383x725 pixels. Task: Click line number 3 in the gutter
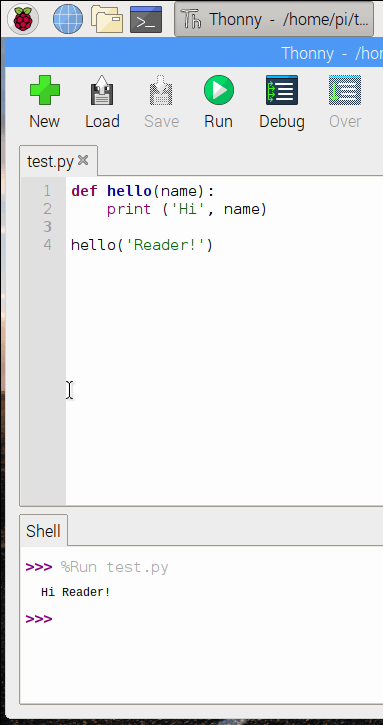(48, 227)
